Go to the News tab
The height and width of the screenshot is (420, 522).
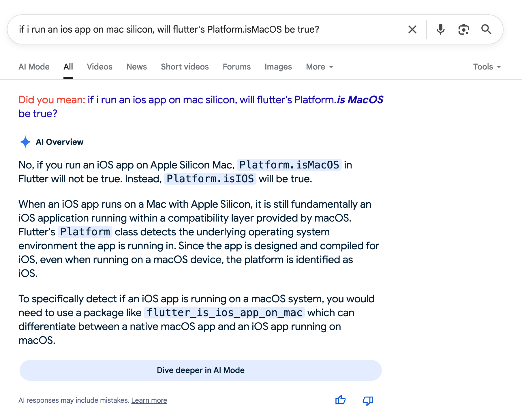point(137,67)
